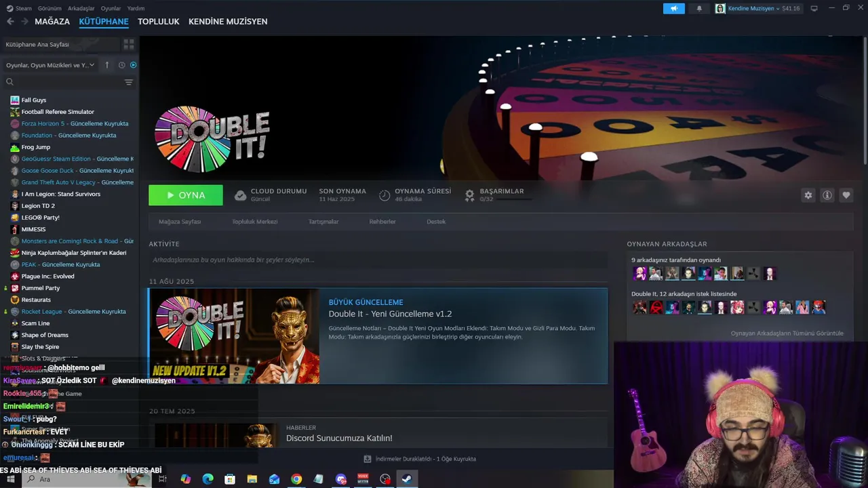Screen dimensions: 868x488
Task: Open the Mağaza Sayfası link
Action: (x=180, y=222)
